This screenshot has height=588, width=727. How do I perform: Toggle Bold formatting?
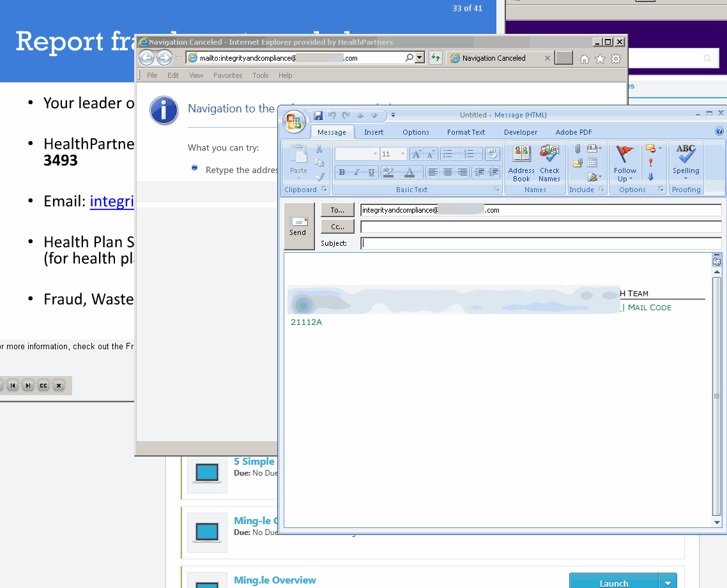tap(342, 172)
